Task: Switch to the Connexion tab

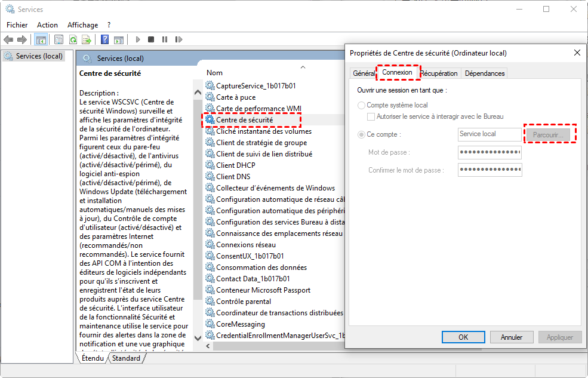Action: (397, 72)
